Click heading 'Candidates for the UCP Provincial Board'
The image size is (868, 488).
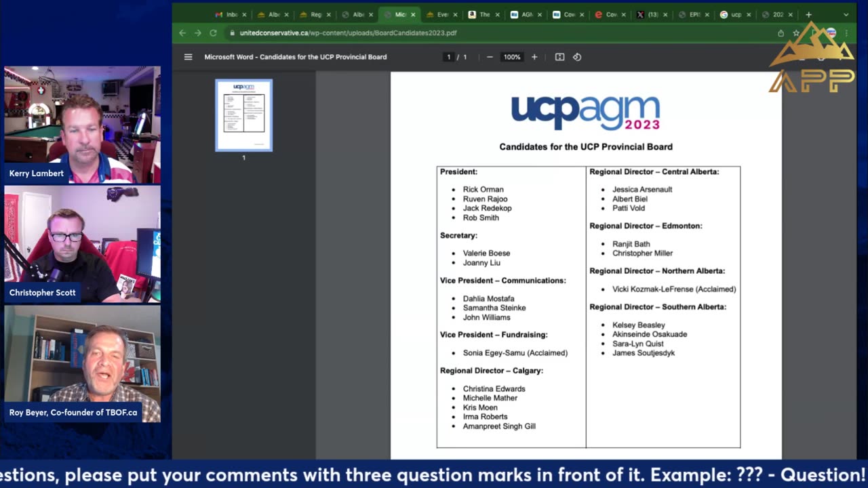point(586,146)
